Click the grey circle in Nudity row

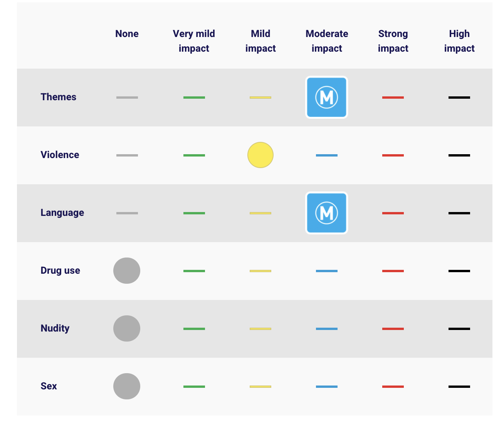click(127, 328)
